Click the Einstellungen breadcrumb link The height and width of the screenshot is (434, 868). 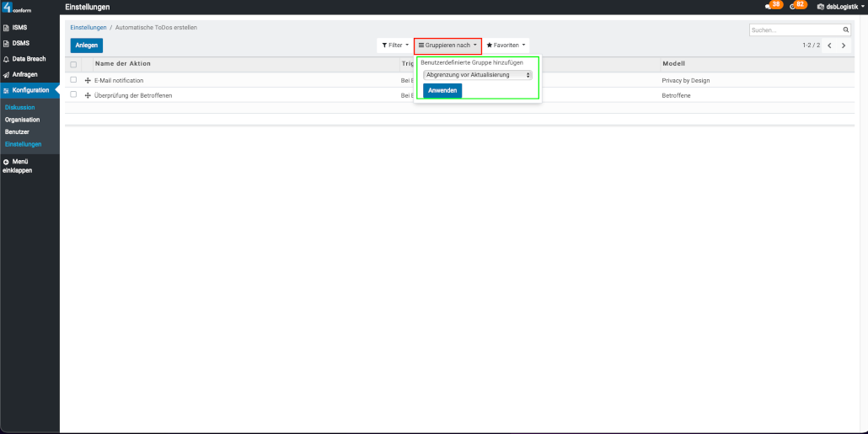coord(88,28)
